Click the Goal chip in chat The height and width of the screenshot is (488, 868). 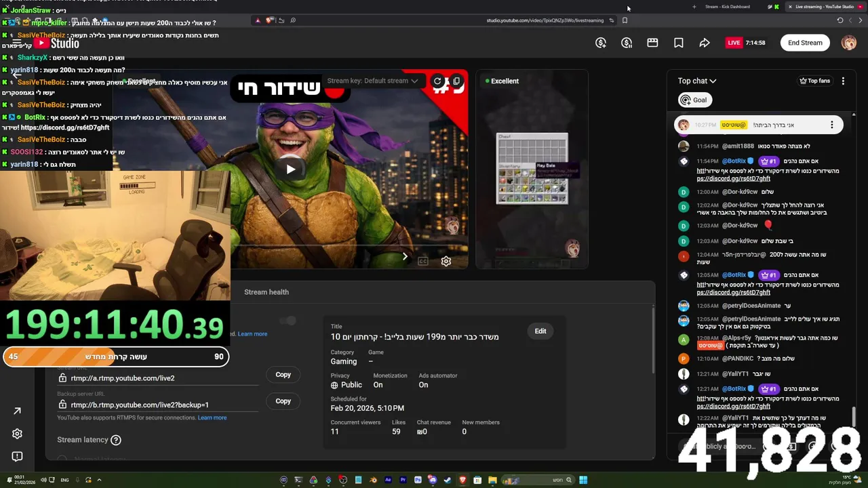coord(694,100)
